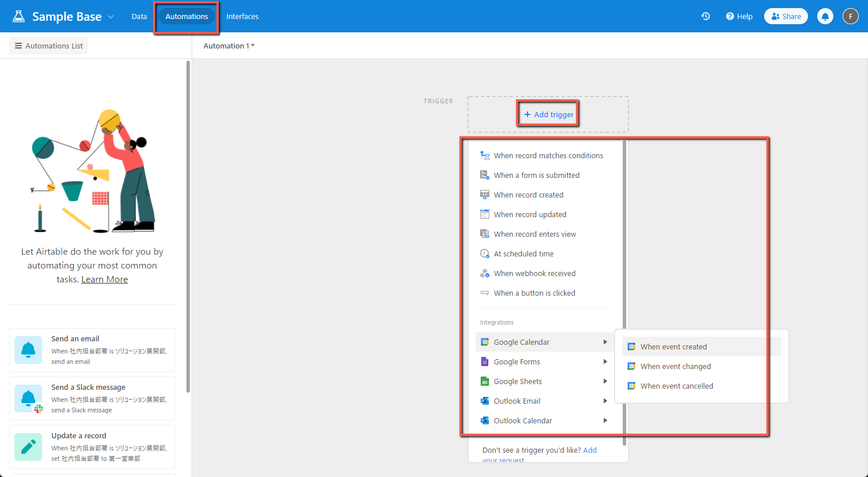Select the When record created trigger icon

(485, 195)
